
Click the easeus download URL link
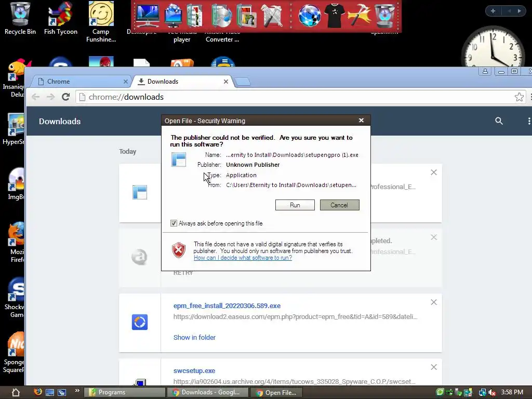[x=295, y=316]
